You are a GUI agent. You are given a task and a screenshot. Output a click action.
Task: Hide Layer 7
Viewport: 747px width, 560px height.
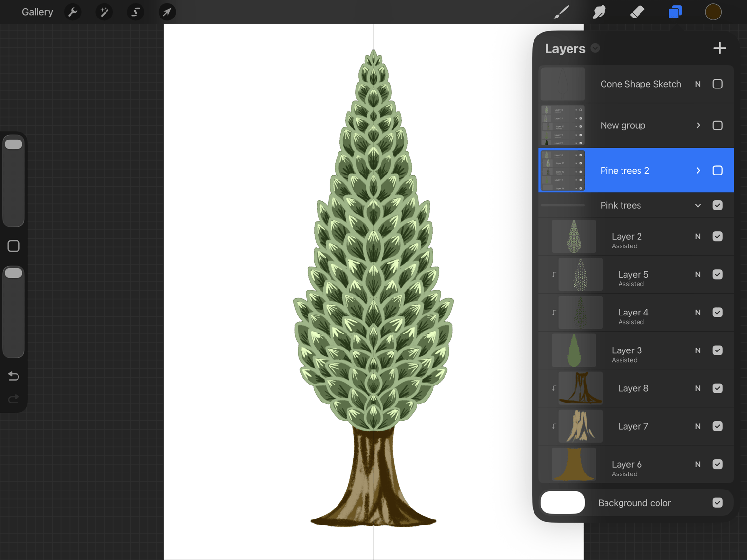click(x=717, y=426)
